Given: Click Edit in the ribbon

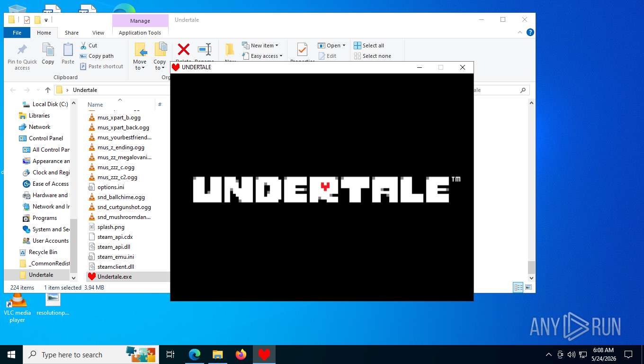Looking at the screenshot, I should [327, 56].
